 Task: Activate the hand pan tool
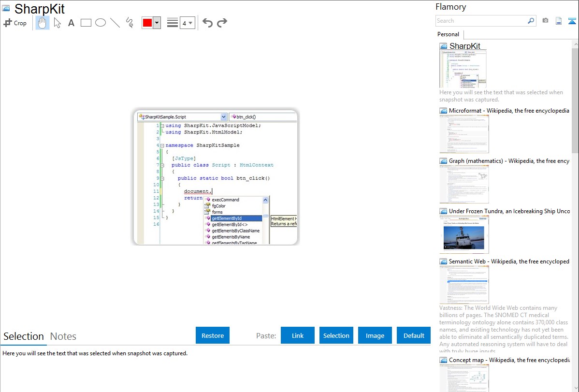(x=43, y=23)
